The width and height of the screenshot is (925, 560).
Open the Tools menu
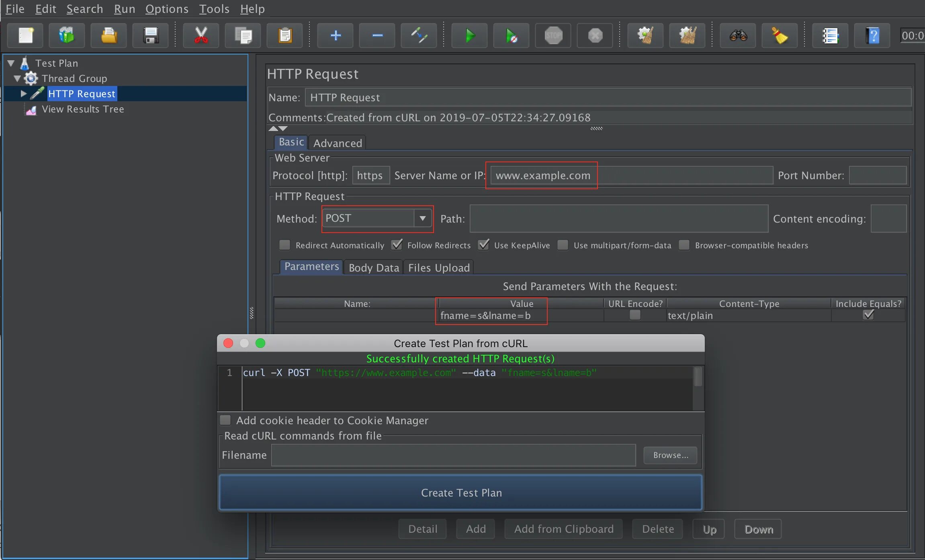click(213, 8)
